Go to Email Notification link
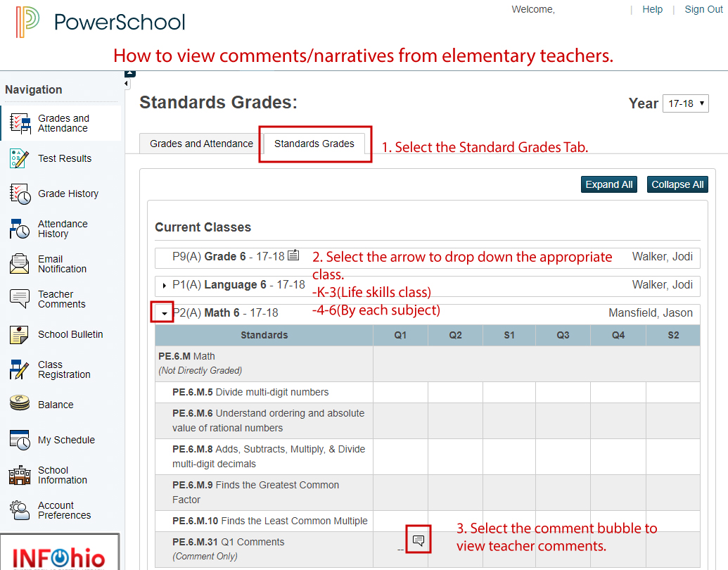 click(x=62, y=264)
